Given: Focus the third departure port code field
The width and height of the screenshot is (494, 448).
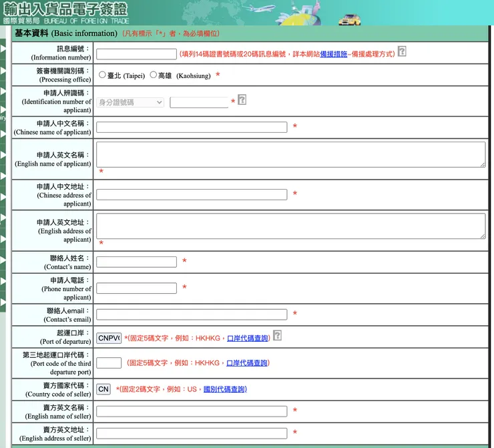Looking at the screenshot, I should (109, 363).
